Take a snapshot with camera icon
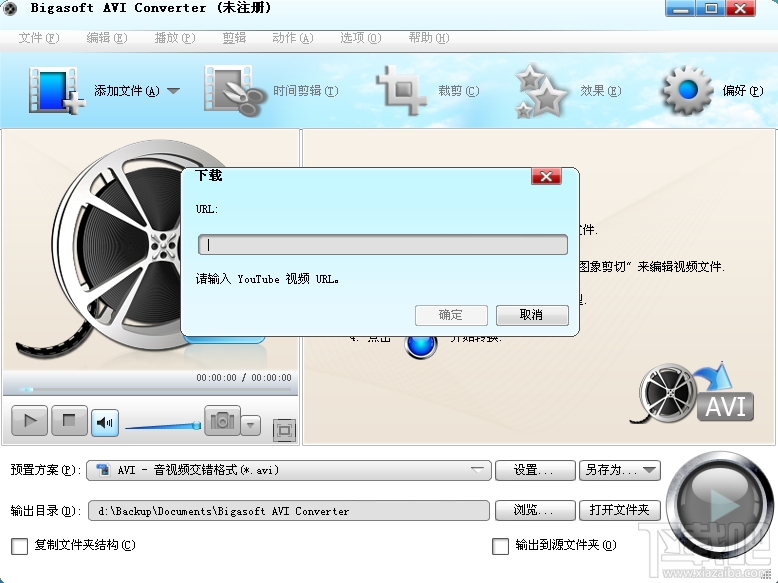 [222, 421]
